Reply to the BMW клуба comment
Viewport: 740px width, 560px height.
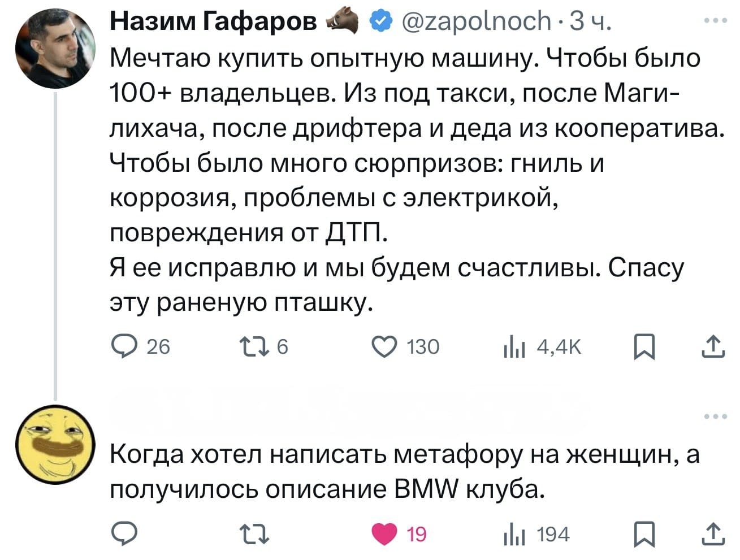click(122, 534)
